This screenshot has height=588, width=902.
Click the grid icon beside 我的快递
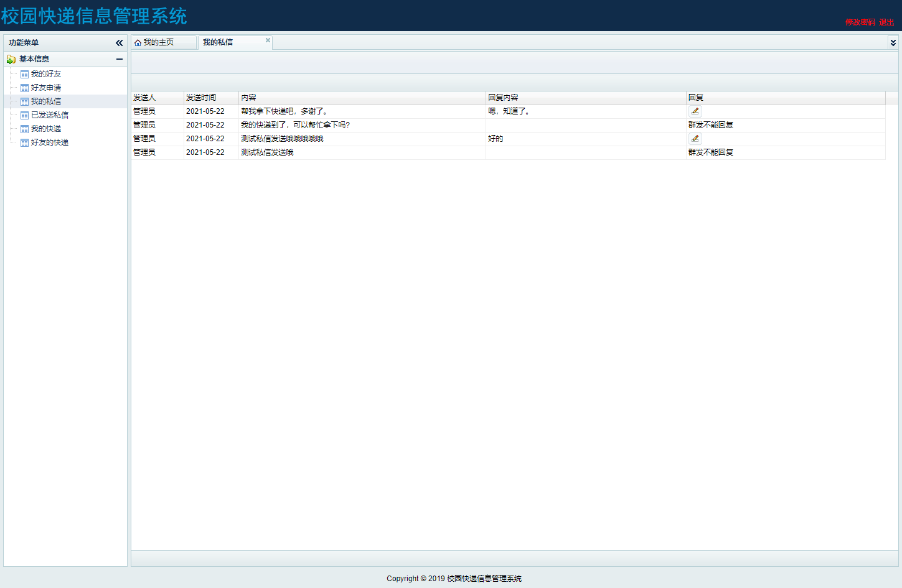pos(24,129)
